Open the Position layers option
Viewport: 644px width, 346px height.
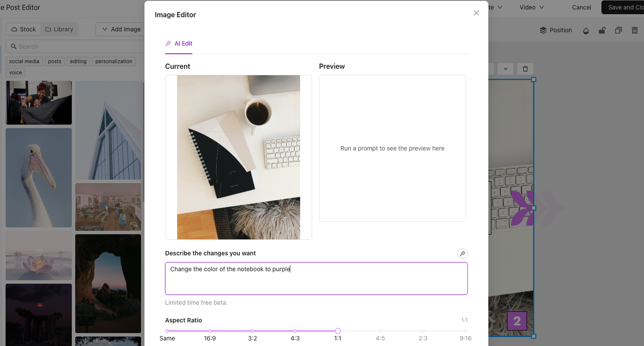[556, 30]
